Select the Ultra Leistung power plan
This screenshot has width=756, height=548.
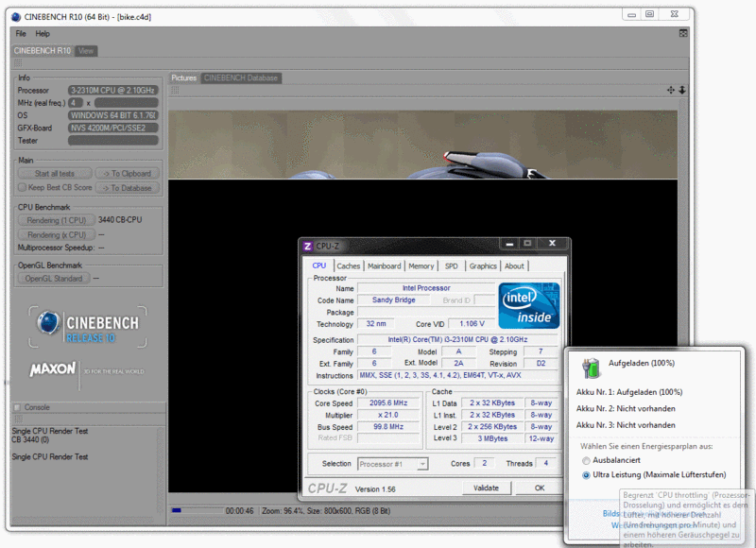click(x=586, y=475)
